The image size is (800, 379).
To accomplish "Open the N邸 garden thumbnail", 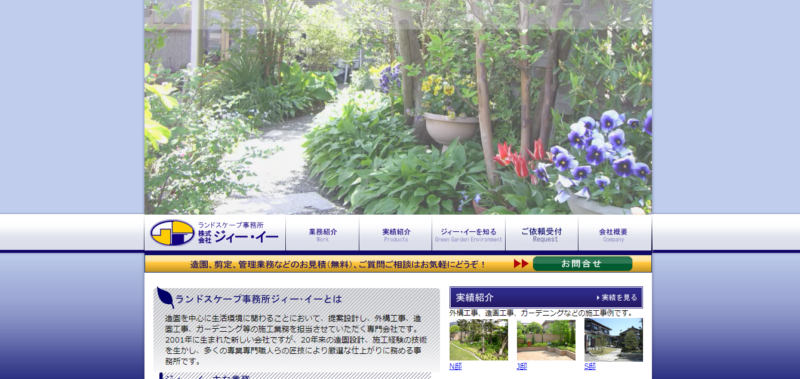I will coord(479,340).
